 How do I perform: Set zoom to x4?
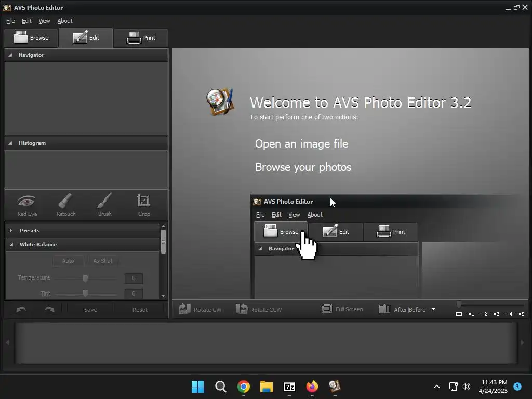pos(509,314)
